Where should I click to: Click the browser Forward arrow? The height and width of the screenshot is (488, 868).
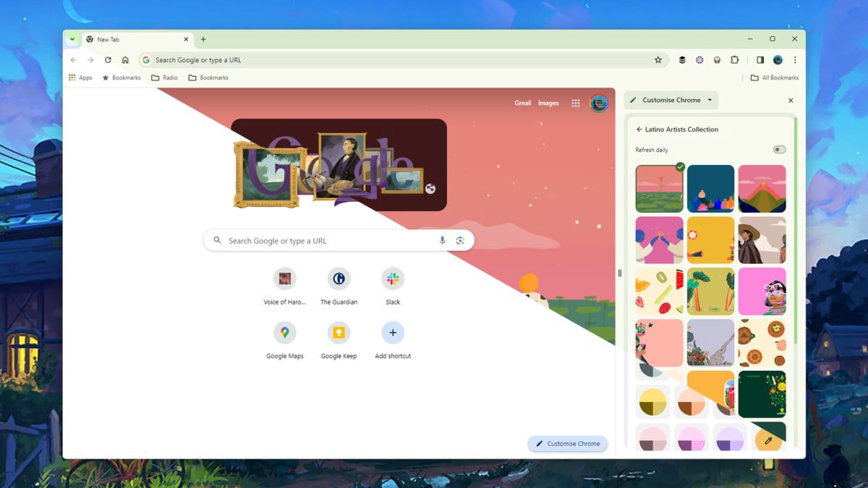click(x=90, y=60)
